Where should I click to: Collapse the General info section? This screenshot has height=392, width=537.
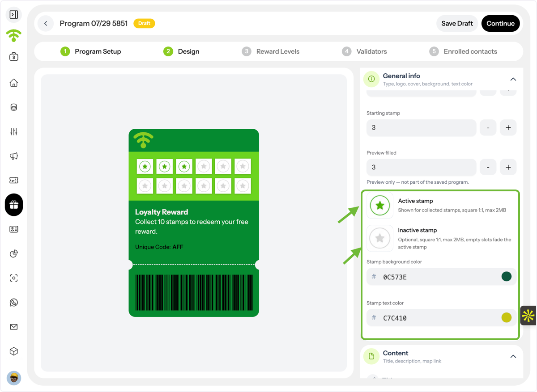pyautogui.click(x=513, y=79)
